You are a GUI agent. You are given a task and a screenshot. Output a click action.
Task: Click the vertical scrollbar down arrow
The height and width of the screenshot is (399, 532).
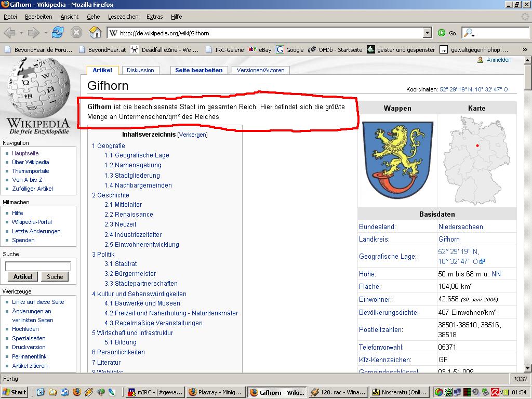point(528,368)
